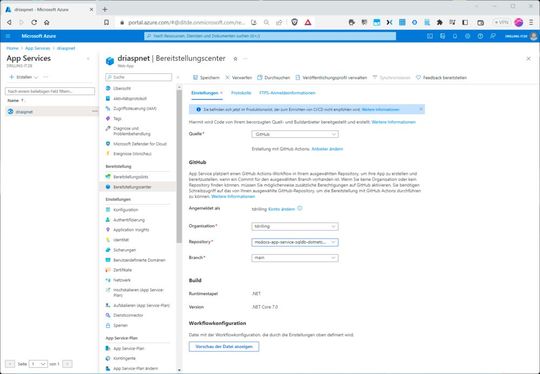The width and height of the screenshot is (540, 374).
Task: Open the Azure portal hamburger menu
Action: [x=8, y=36]
